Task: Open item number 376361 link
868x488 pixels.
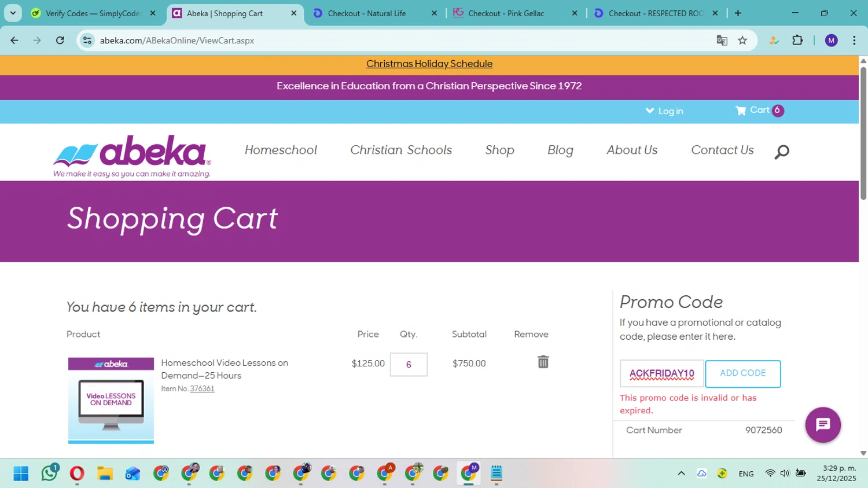Action: (x=202, y=388)
